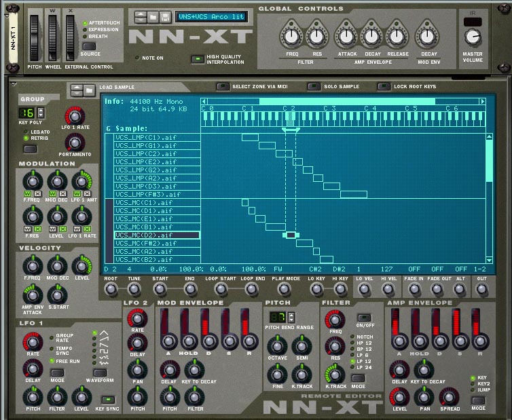The width and height of the screenshot is (512, 420).
Task: Click the Tune sample parameter knob
Action: pyautogui.click(x=134, y=289)
